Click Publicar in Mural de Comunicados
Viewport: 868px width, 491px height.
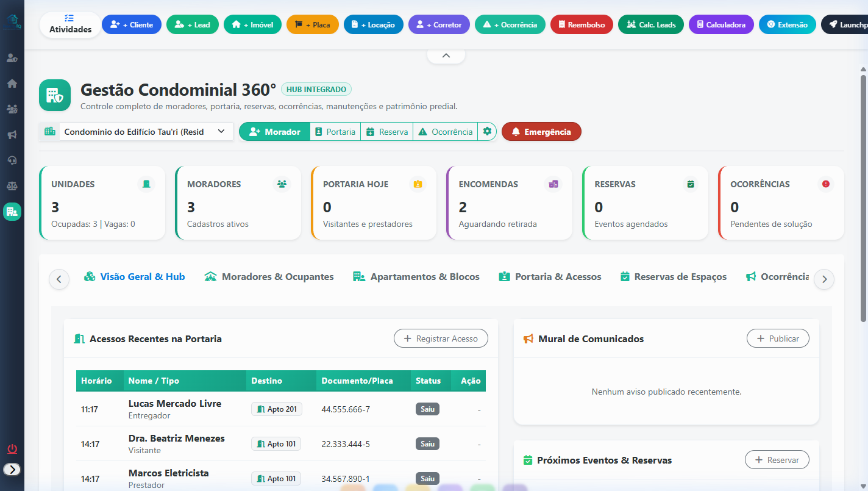778,339
